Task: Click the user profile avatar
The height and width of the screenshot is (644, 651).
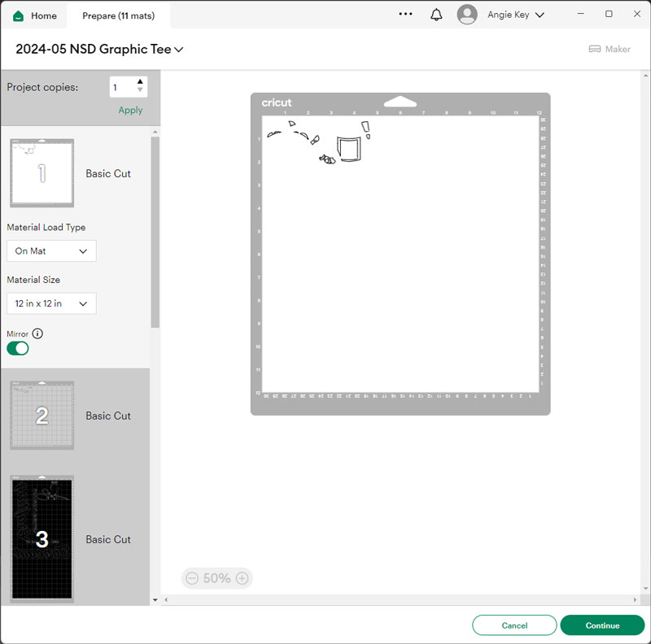Action: [467, 15]
